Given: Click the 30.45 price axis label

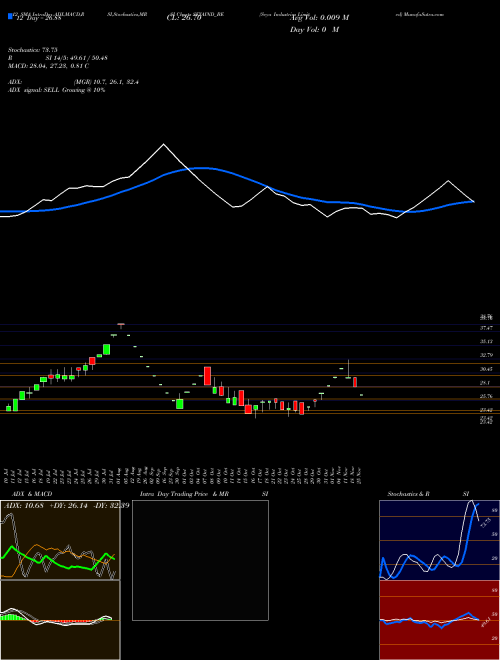Looking at the screenshot, I should click(486, 369).
